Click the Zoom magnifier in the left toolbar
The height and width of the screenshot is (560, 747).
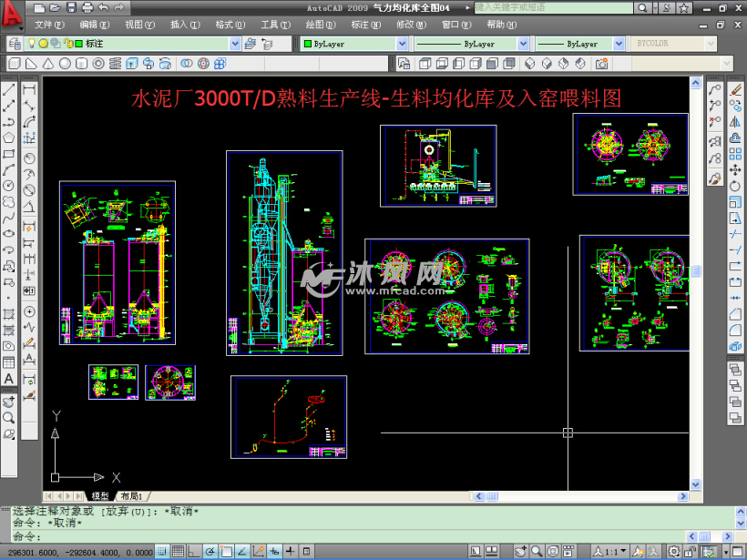point(8,418)
